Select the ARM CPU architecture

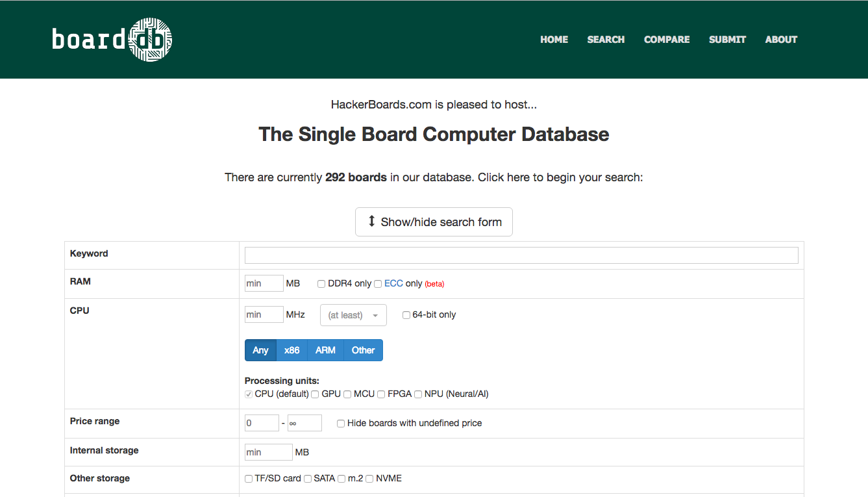pos(325,350)
